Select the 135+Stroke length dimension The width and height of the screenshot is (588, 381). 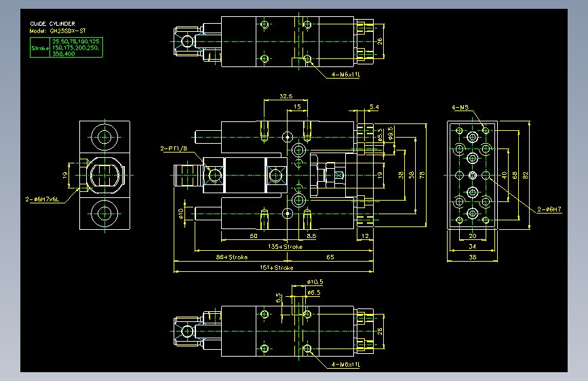285,246
